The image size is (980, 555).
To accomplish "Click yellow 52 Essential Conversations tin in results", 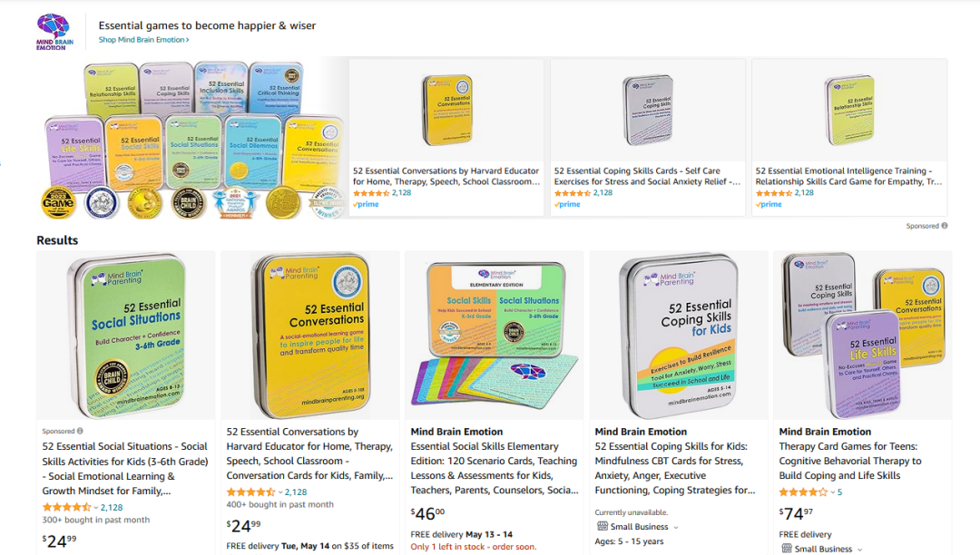I will coord(309,333).
